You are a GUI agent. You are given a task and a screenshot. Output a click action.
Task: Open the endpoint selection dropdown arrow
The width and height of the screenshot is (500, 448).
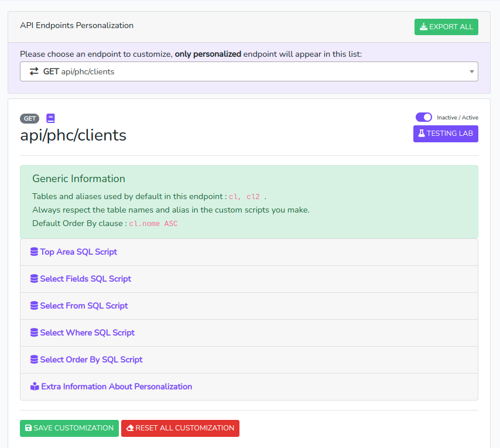click(x=471, y=71)
